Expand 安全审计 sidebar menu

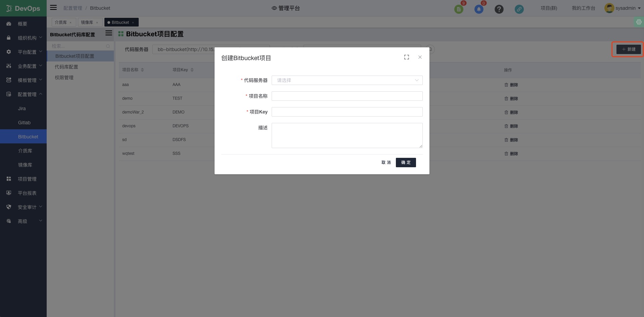tap(23, 207)
